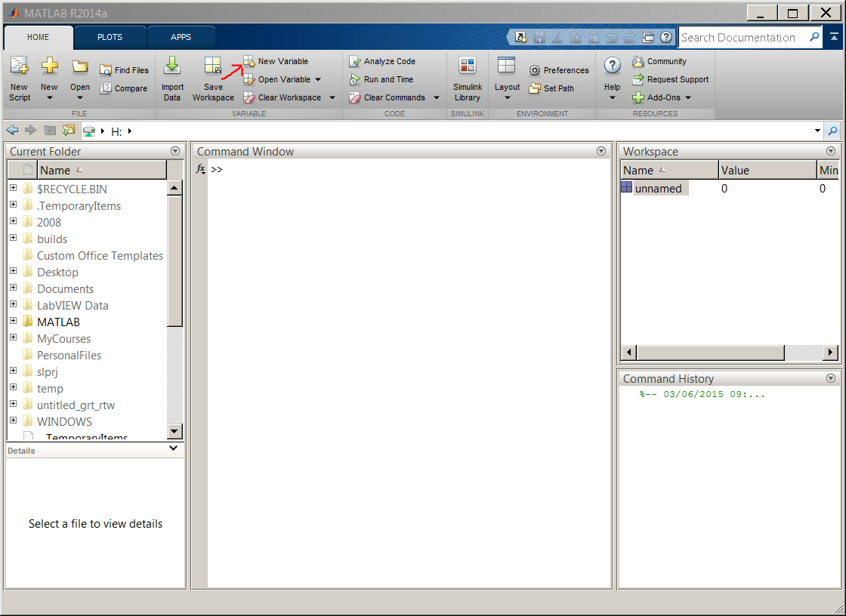The width and height of the screenshot is (846, 616).
Task: Click the quick access help icon
Action: [x=666, y=37]
